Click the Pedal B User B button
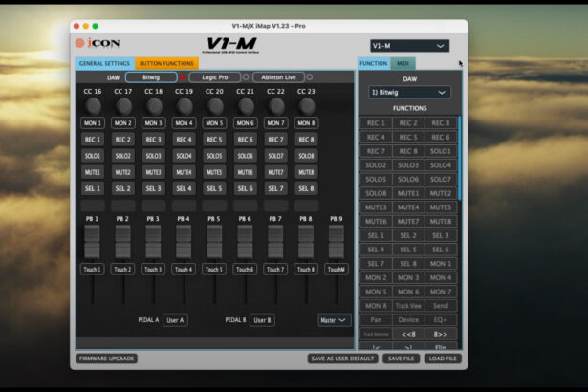This screenshot has height=392, width=588. (x=262, y=320)
